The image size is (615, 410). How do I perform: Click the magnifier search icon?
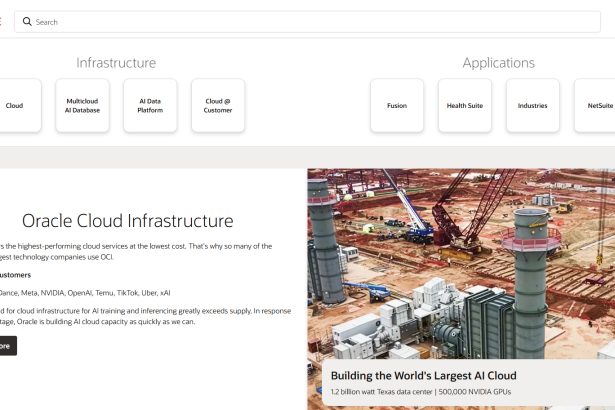(x=27, y=21)
